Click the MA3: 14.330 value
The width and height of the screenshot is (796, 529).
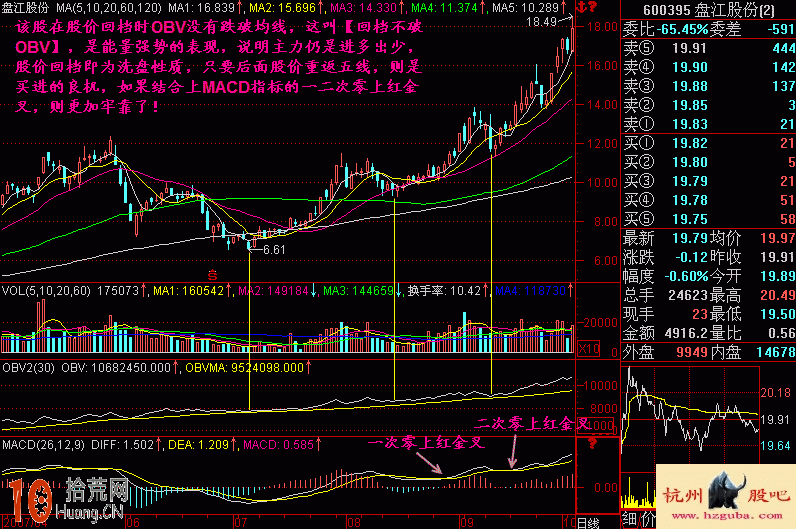pyautogui.click(x=367, y=8)
